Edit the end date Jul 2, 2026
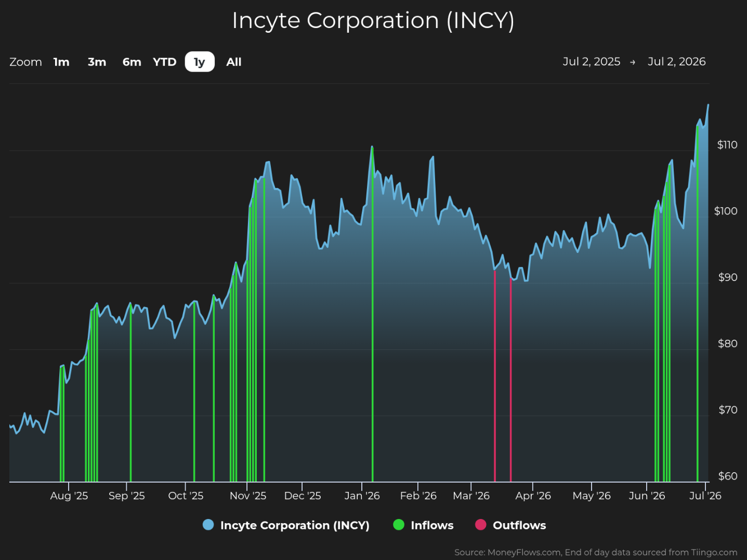Viewport: 747px width, 560px height. click(677, 61)
